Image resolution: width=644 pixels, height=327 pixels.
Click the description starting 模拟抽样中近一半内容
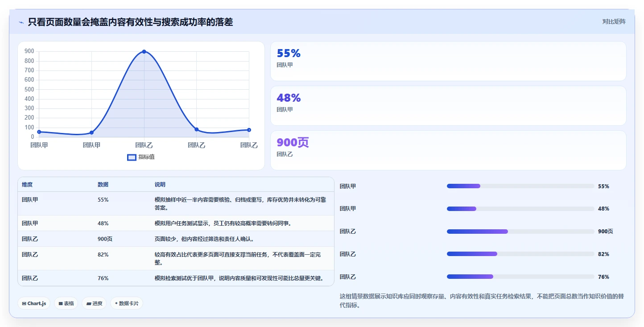click(240, 204)
